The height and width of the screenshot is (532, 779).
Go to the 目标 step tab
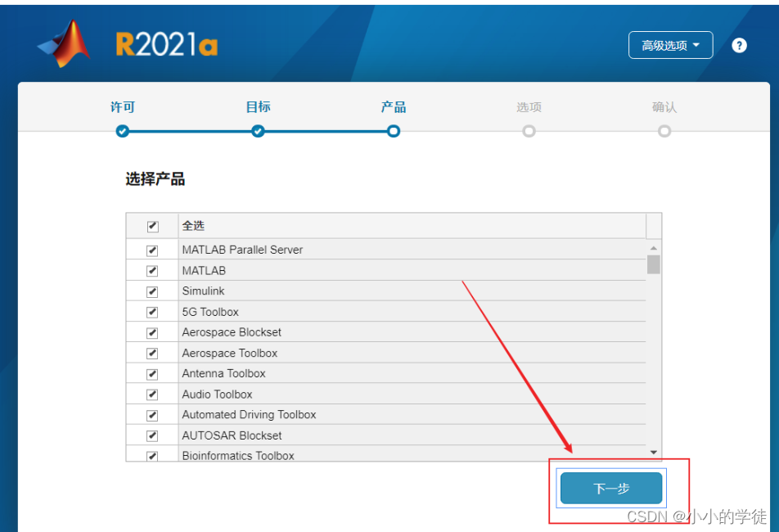click(x=258, y=107)
